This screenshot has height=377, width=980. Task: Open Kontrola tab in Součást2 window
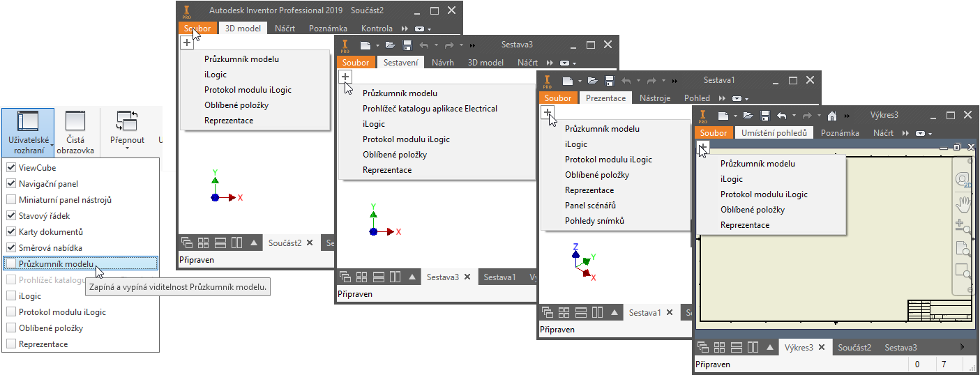tap(377, 29)
